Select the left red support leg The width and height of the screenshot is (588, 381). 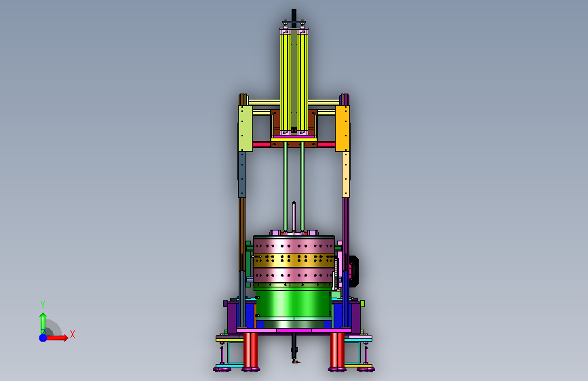click(250, 351)
